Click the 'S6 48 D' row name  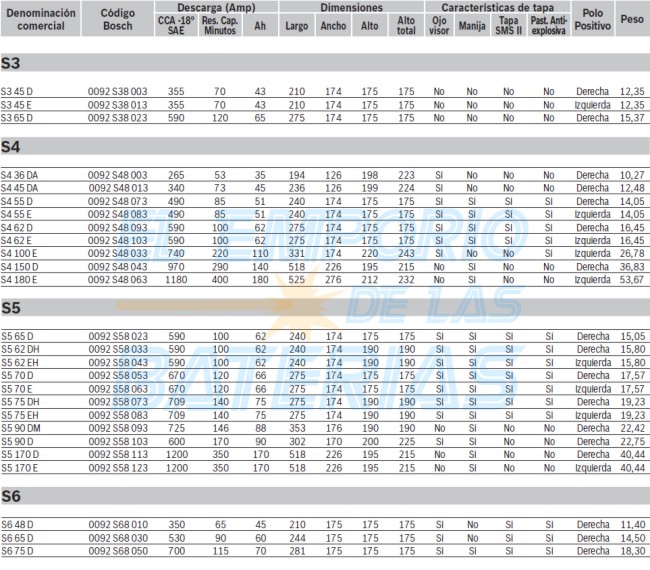click(17, 524)
